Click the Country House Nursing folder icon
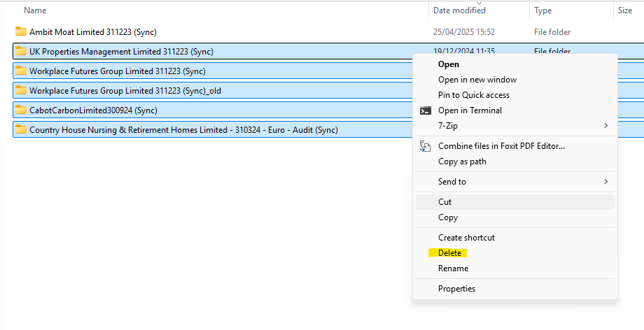The height and width of the screenshot is (330, 644). coord(21,129)
